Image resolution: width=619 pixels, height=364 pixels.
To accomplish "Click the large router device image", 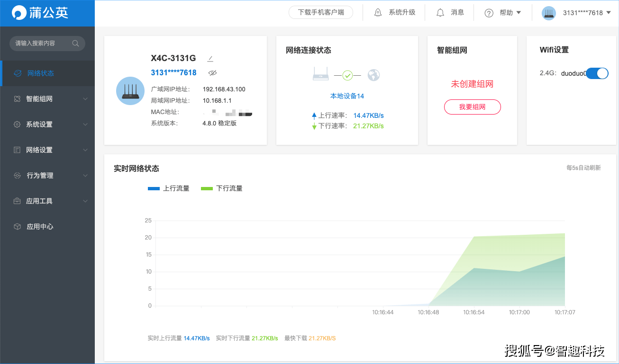I will (x=130, y=91).
